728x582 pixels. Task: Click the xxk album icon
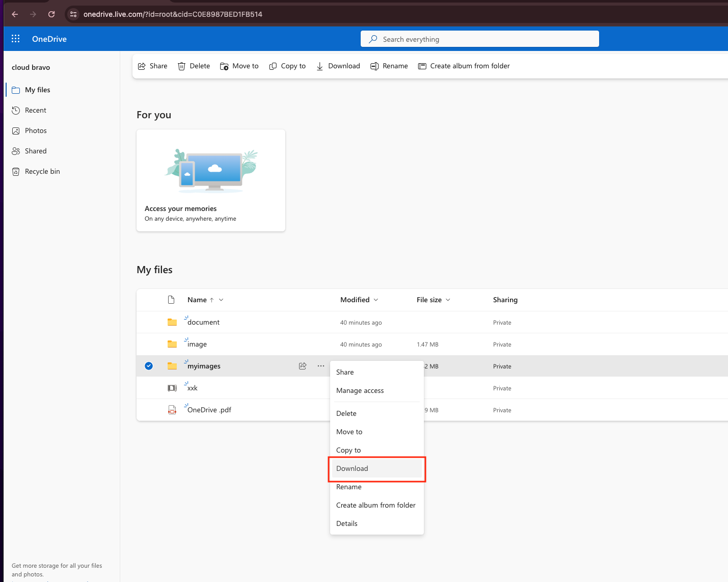172,388
